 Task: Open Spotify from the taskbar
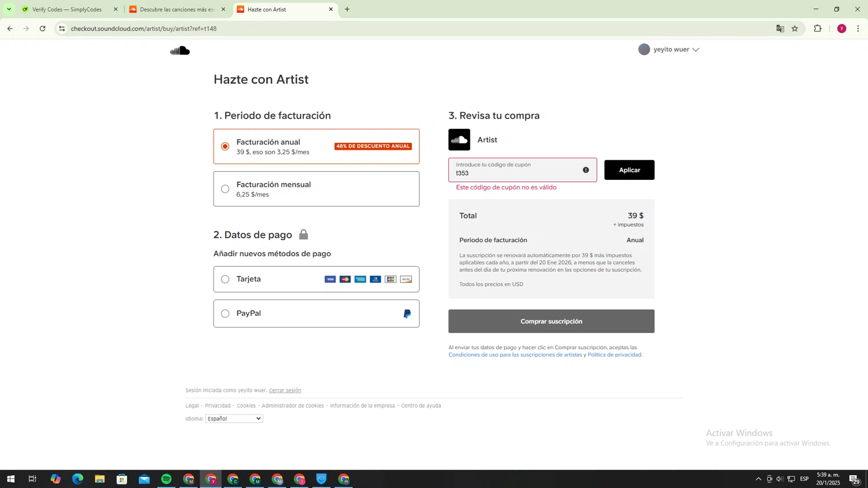coord(167,479)
